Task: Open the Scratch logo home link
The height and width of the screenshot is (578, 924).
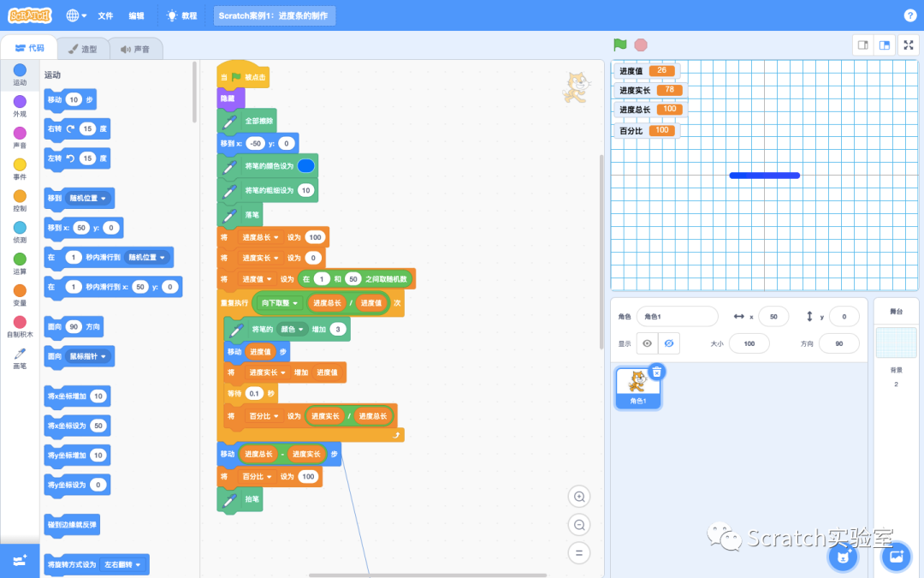Action: coord(30,15)
